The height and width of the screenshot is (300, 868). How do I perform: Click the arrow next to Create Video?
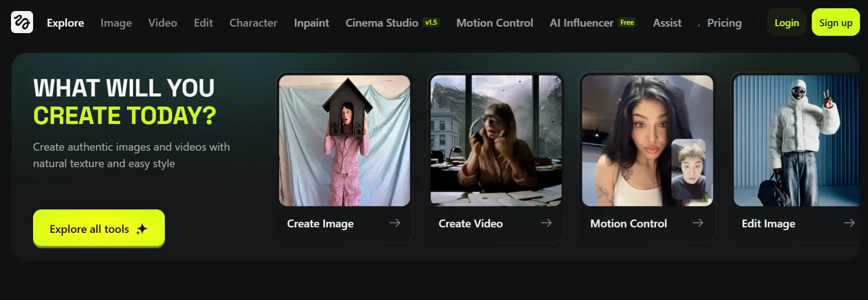click(546, 223)
